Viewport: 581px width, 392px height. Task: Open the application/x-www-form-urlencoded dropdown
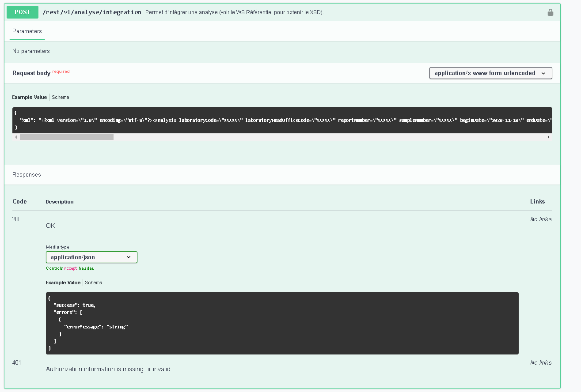pos(490,73)
